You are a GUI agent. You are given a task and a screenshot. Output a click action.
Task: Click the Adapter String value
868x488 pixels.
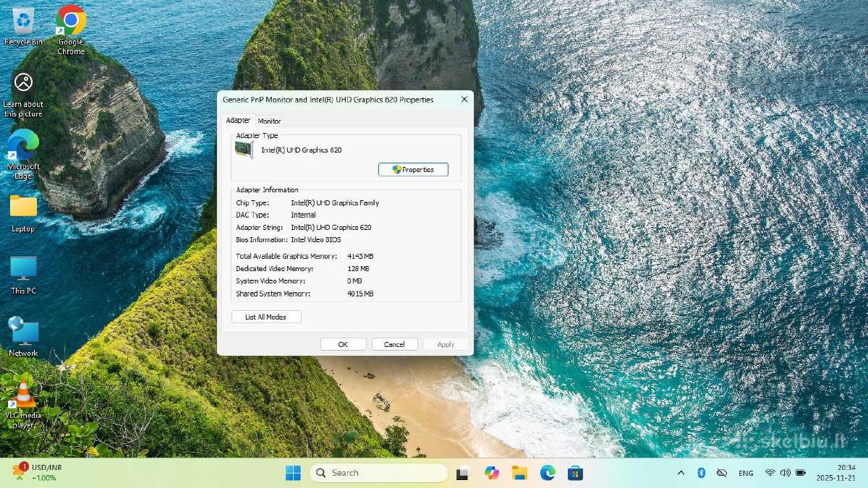(331, 227)
